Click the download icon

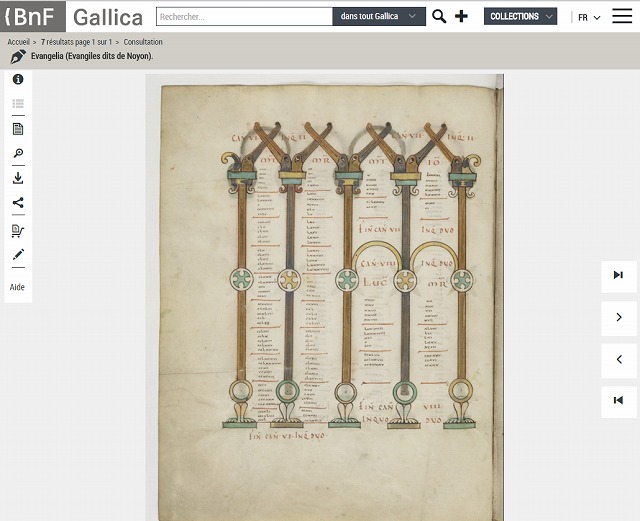click(18, 178)
